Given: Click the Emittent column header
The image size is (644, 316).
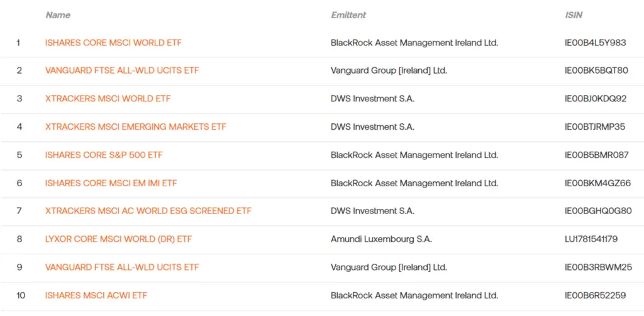Looking at the screenshot, I should tap(348, 15).
